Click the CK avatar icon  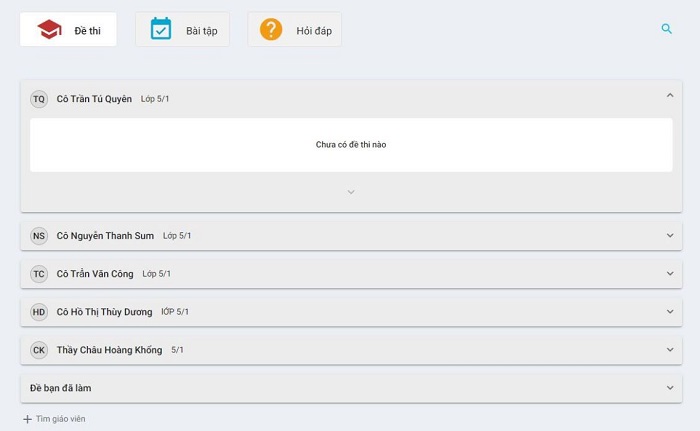click(39, 350)
